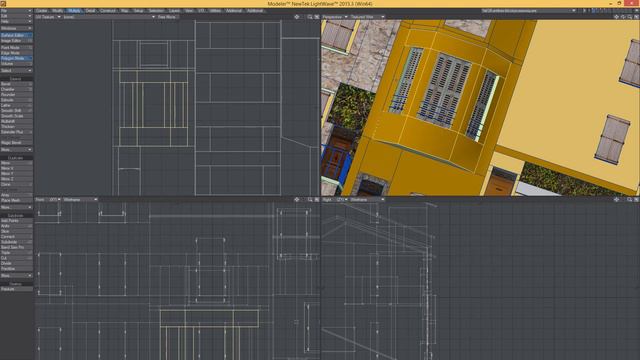Select the Chamfer tool

tap(16, 89)
